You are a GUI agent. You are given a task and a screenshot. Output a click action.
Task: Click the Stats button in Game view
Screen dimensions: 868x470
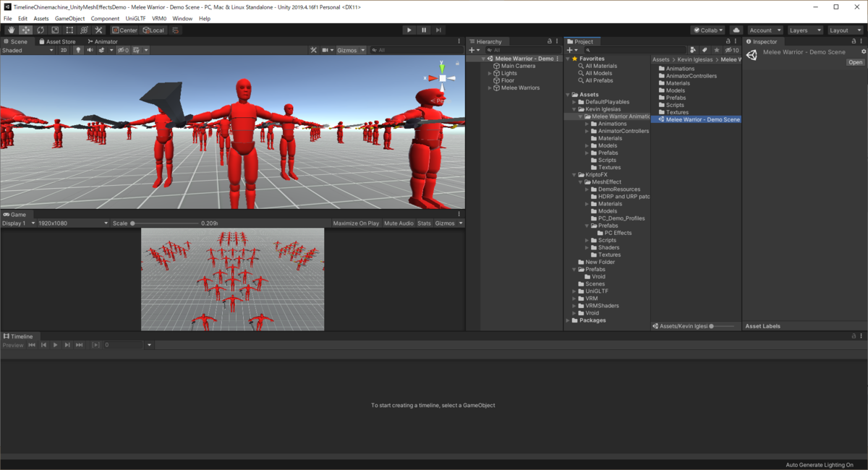(424, 223)
